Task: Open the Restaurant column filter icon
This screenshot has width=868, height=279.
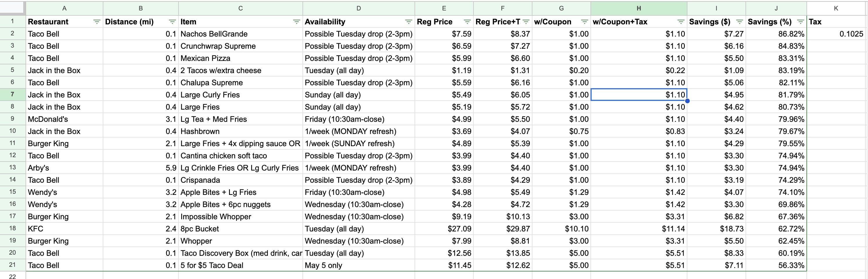Action: coord(97,22)
